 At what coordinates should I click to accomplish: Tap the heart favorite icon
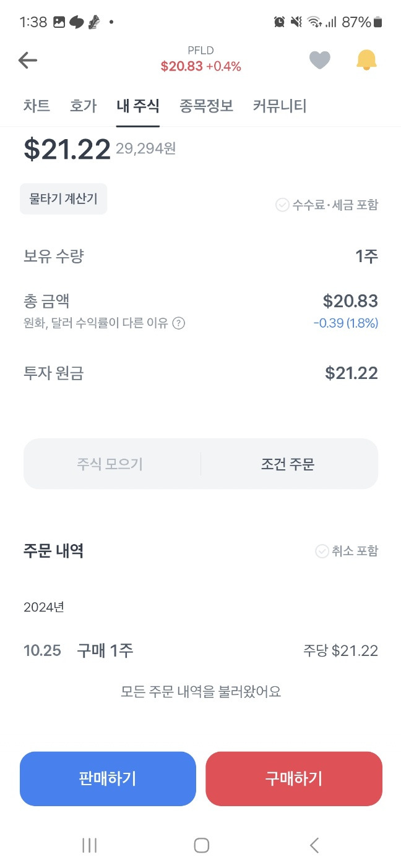pyautogui.click(x=319, y=60)
